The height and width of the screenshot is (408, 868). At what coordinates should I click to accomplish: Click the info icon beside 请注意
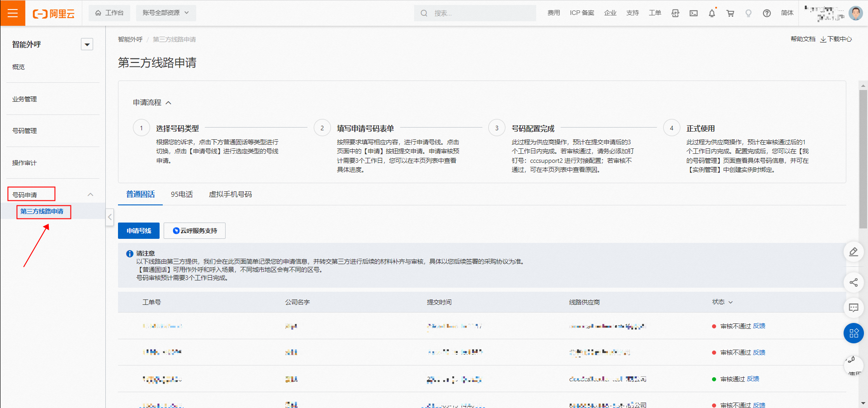[x=130, y=254]
